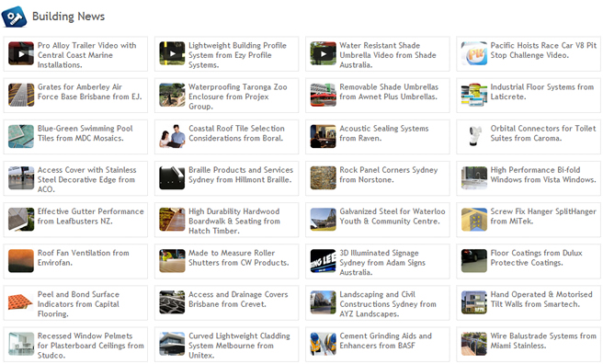This screenshot has height=364, width=603.
Task: Open the Orbital Connectors toilet connector image
Action: point(474,136)
